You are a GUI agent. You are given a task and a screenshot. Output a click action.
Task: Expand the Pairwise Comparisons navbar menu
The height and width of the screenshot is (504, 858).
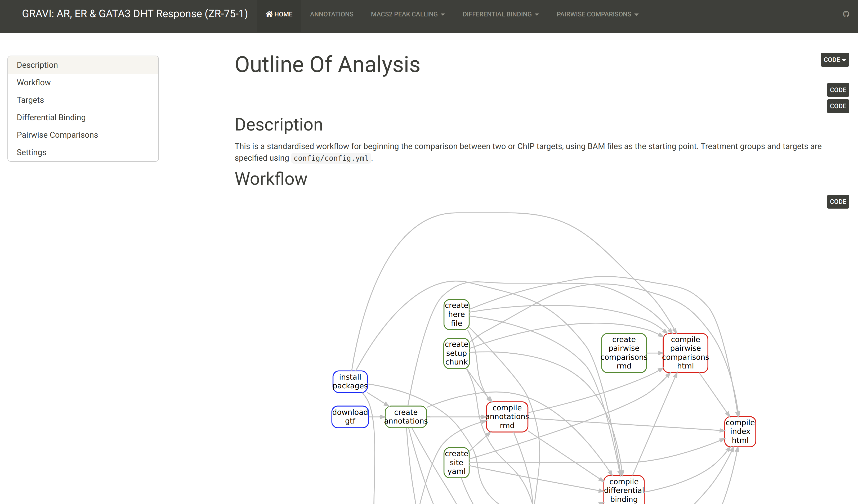point(597,14)
